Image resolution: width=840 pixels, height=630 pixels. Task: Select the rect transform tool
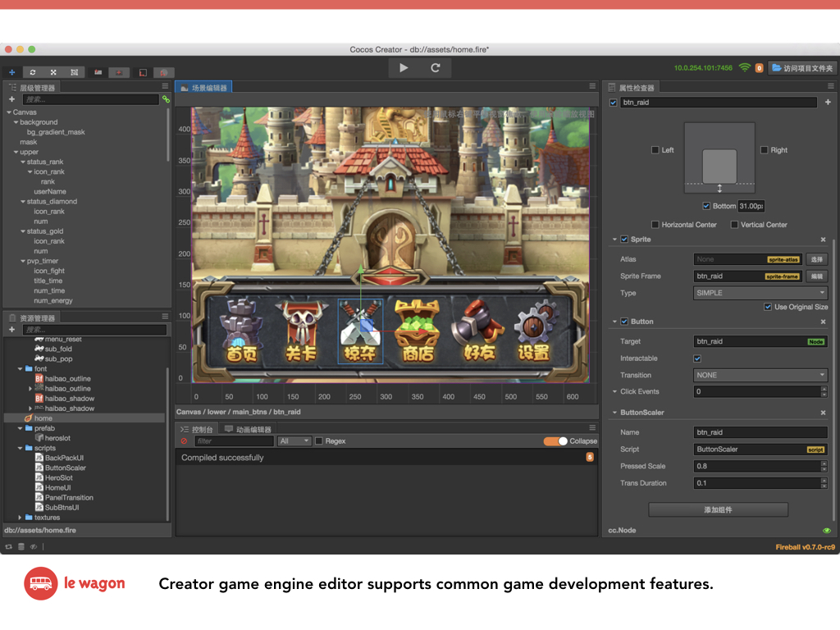click(x=75, y=72)
